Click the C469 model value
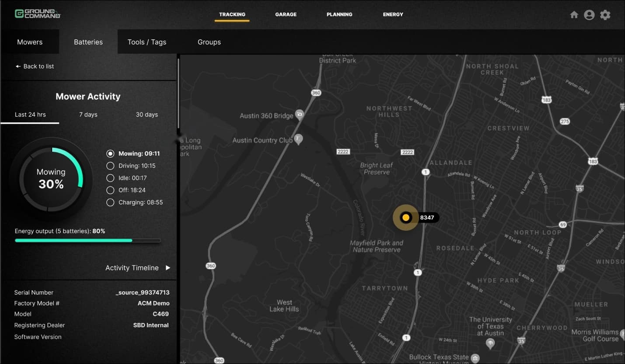 click(161, 314)
